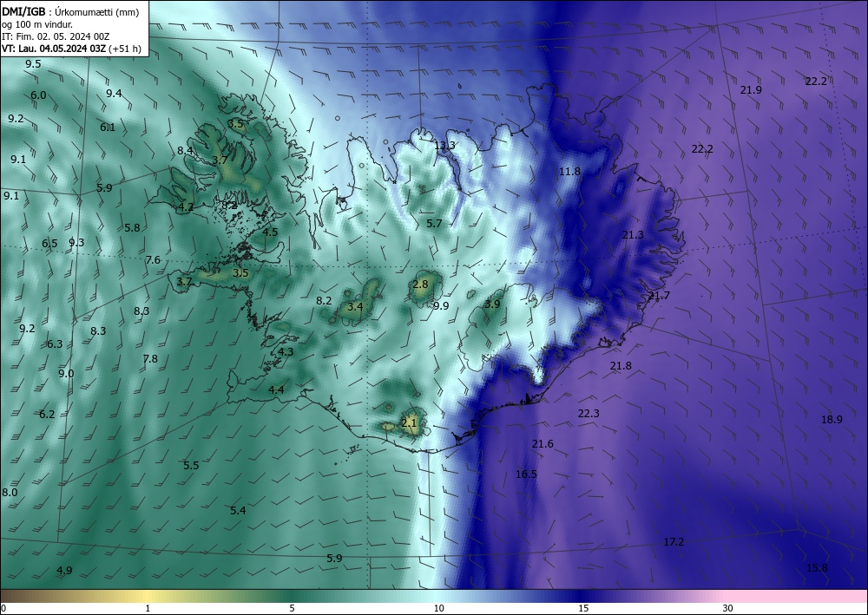Click the value 21.3 over east Iceland

(x=633, y=235)
